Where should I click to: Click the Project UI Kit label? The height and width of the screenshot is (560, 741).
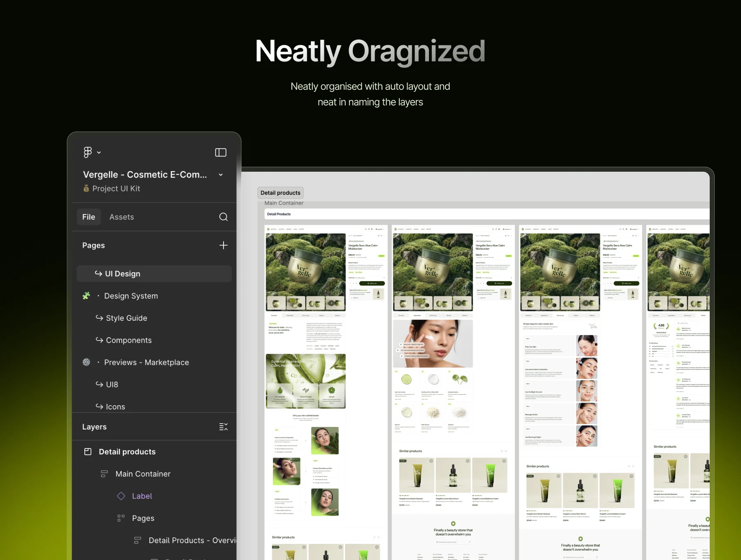116,189
